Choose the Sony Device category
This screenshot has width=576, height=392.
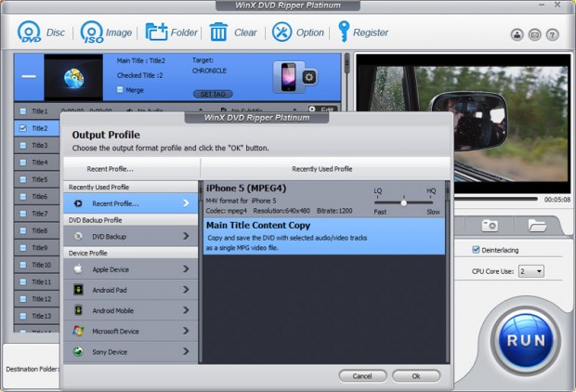[x=130, y=352]
